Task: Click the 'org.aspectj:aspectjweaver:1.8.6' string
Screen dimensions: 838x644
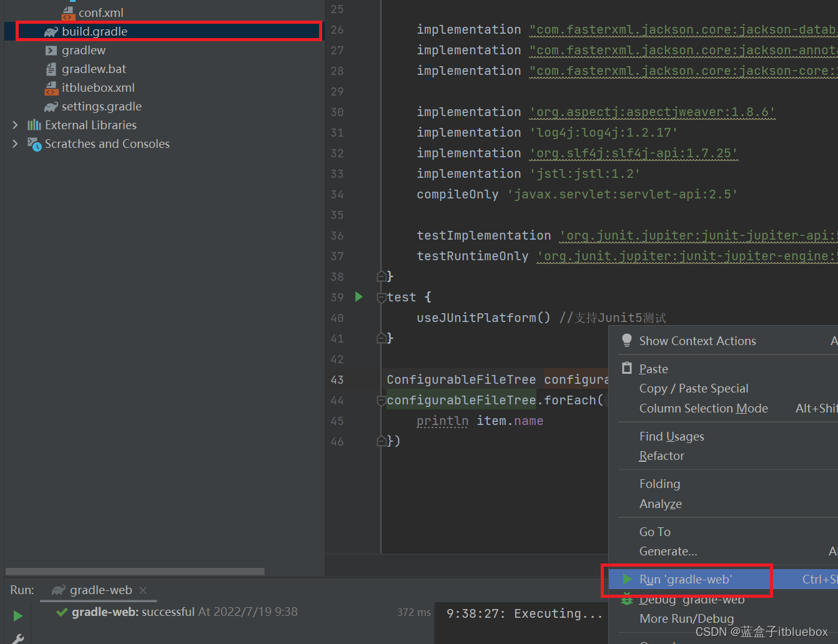Action: click(x=652, y=112)
